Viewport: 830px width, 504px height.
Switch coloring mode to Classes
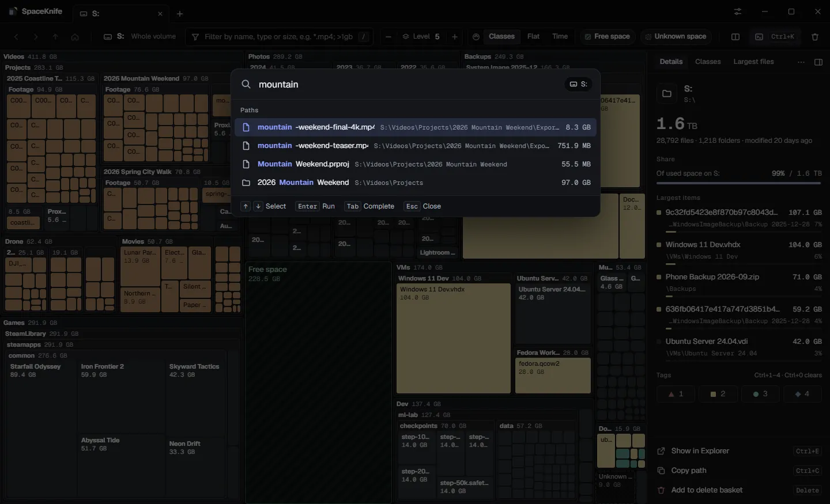501,37
